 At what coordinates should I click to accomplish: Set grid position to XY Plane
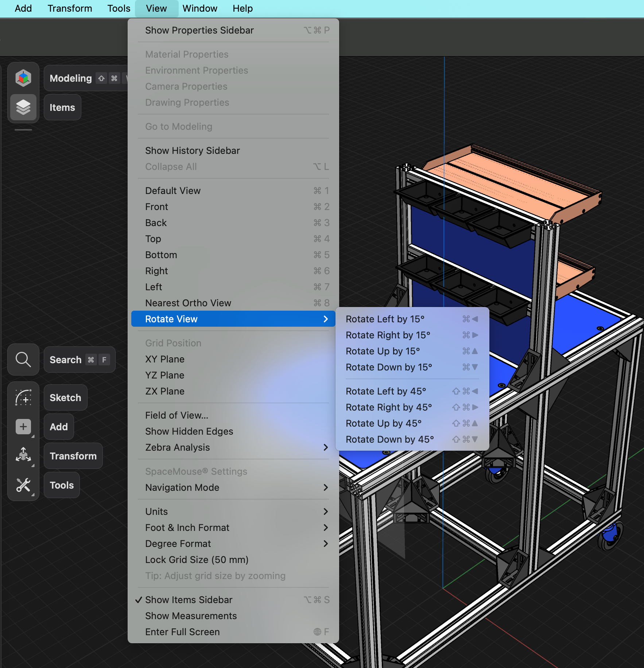[233, 359]
